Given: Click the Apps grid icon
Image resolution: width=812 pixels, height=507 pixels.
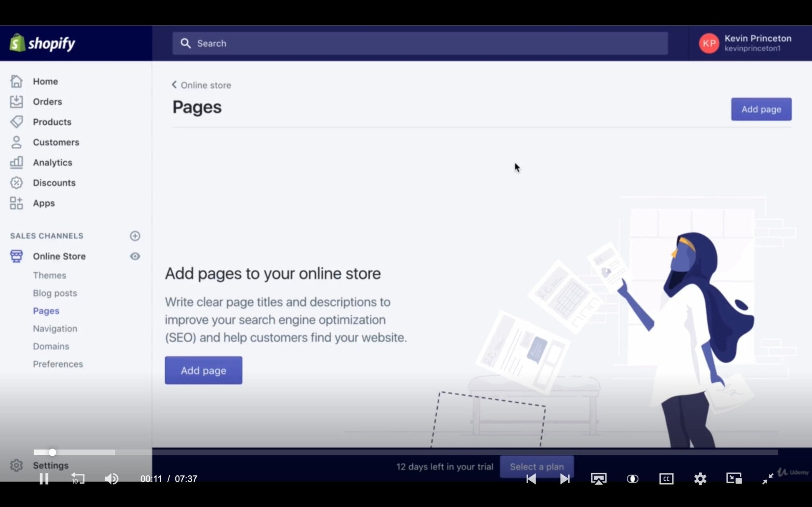Looking at the screenshot, I should click(x=16, y=203).
